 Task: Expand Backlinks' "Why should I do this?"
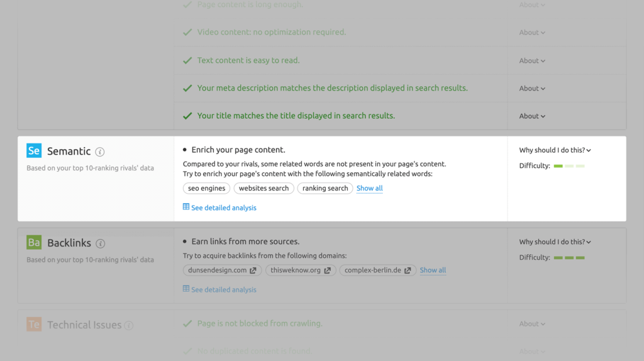[x=555, y=242]
